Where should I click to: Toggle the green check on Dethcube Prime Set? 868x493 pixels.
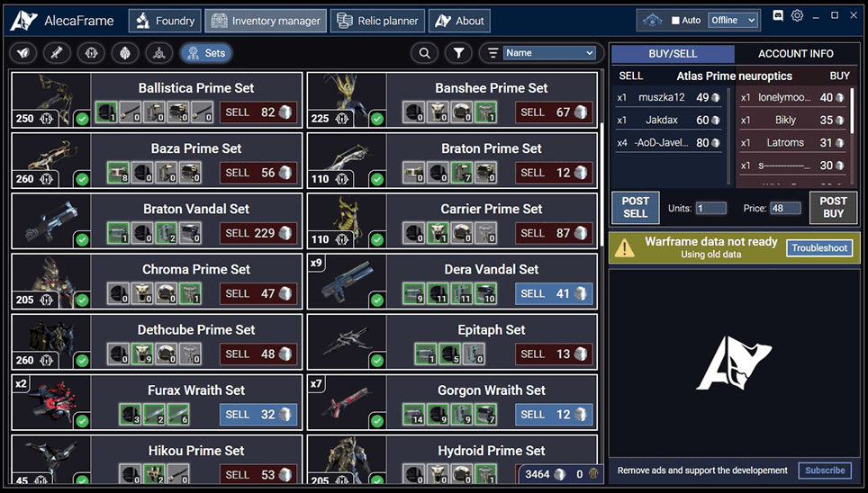coord(82,361)
